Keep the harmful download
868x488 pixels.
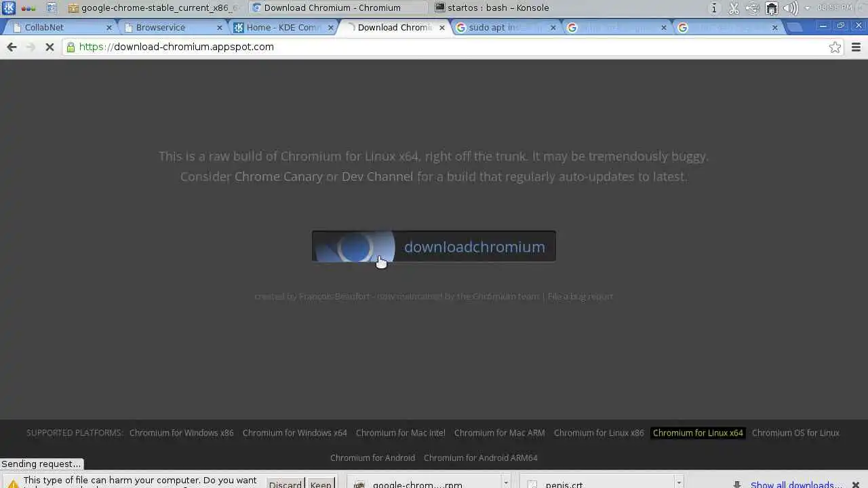tap(321, 484)
